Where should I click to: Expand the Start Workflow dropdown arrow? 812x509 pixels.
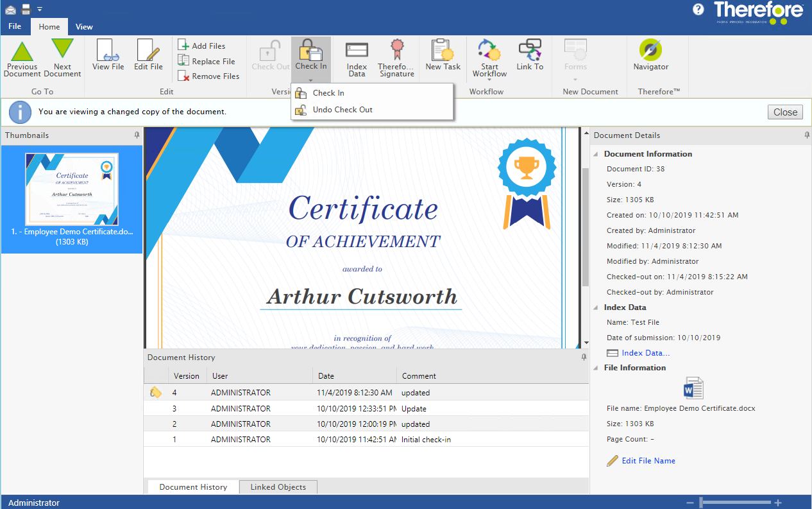(x=489, y=80)
